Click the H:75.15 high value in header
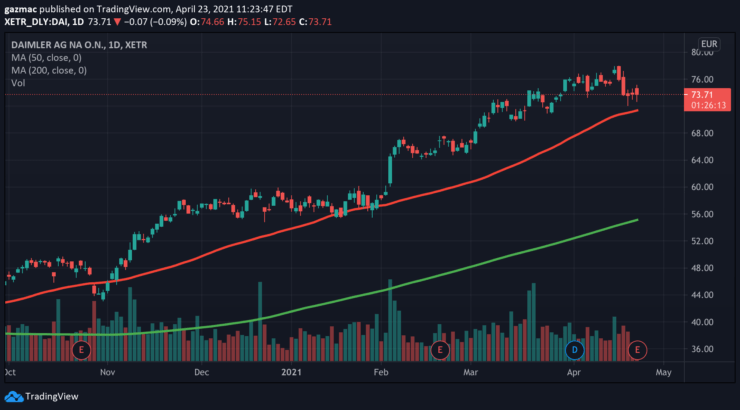Screen dimensions: 740x410 pyautogui.click(x=244, y=22)
